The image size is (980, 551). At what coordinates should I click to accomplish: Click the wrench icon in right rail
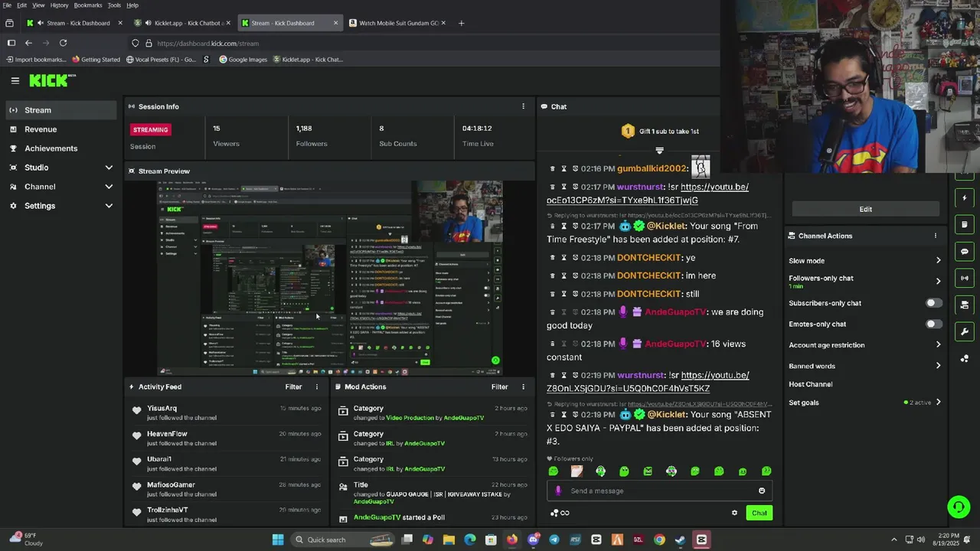[965, 332]
